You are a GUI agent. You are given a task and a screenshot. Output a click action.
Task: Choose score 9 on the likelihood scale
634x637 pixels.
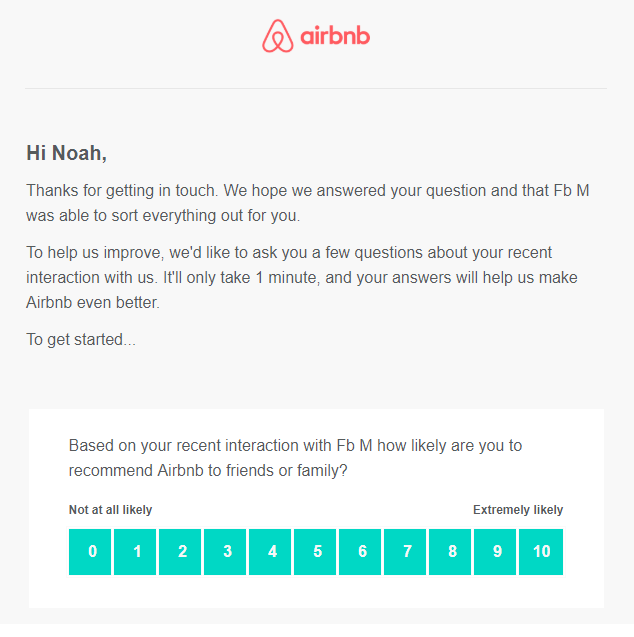[x=497, y=552]
